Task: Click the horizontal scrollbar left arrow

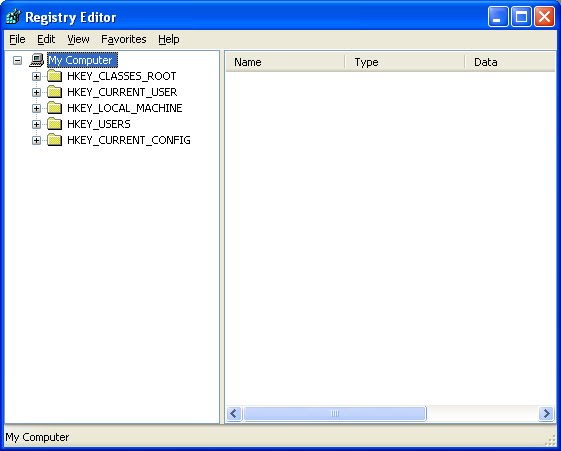Action: 234,414
